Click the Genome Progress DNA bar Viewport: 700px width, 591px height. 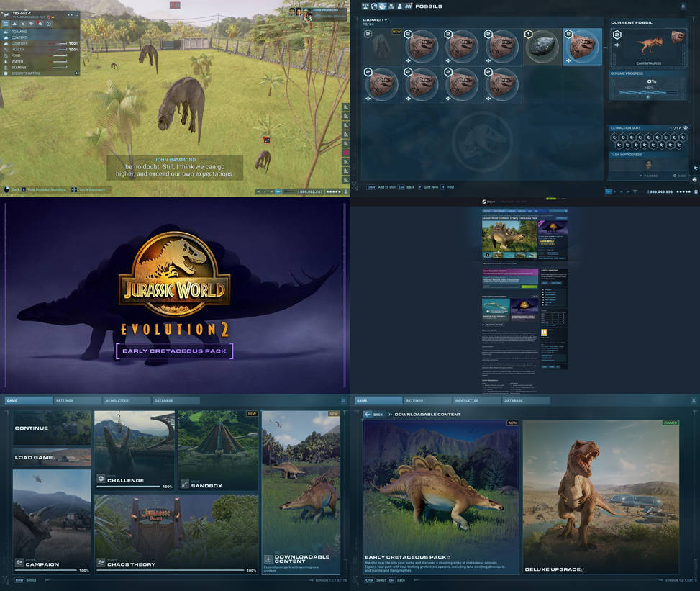pos(648,92)
